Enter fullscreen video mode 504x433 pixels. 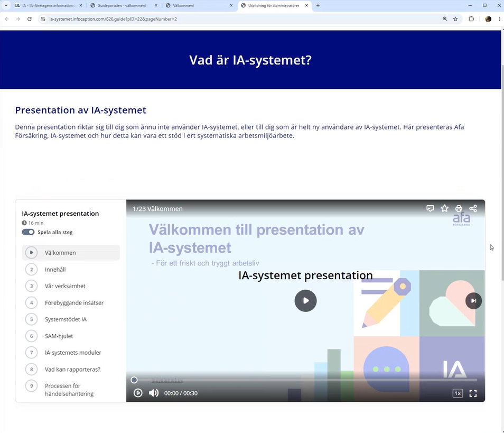pyautogui.click(x=473, y=393)
